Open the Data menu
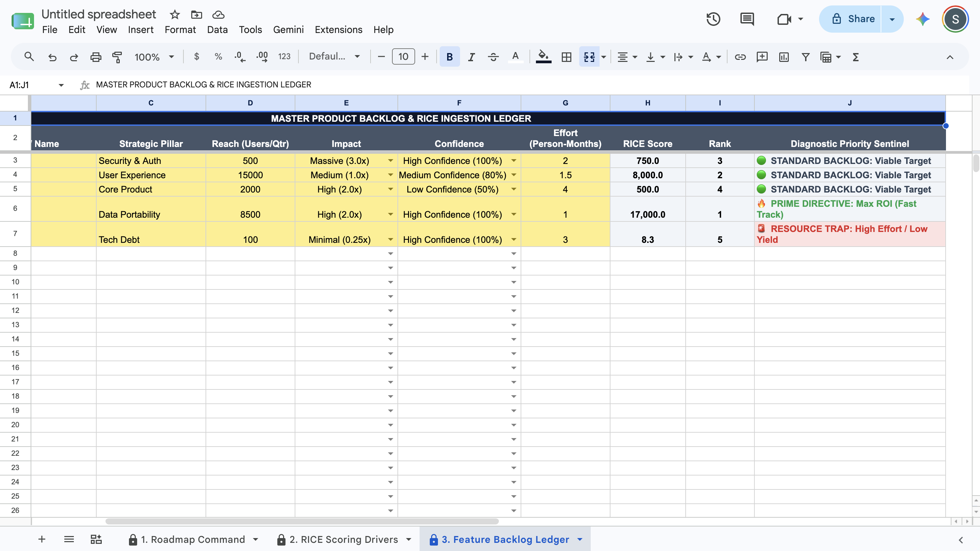 (217, 30)
